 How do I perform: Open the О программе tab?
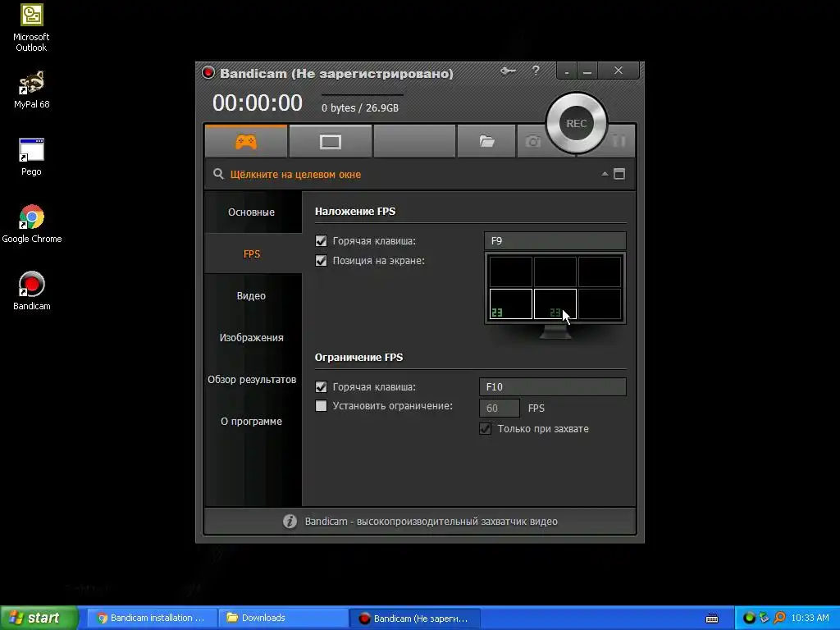pyautogui.click(x=251, y=421)
